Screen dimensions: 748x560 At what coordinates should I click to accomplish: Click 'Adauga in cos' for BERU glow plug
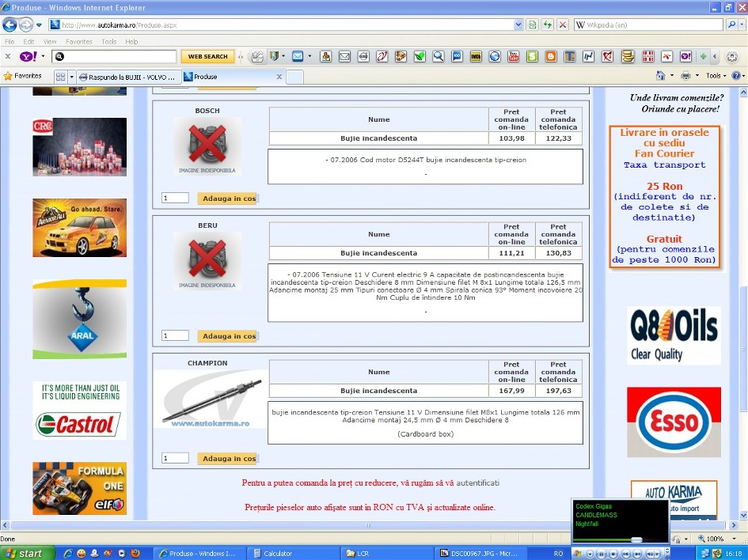coord(227,336)
